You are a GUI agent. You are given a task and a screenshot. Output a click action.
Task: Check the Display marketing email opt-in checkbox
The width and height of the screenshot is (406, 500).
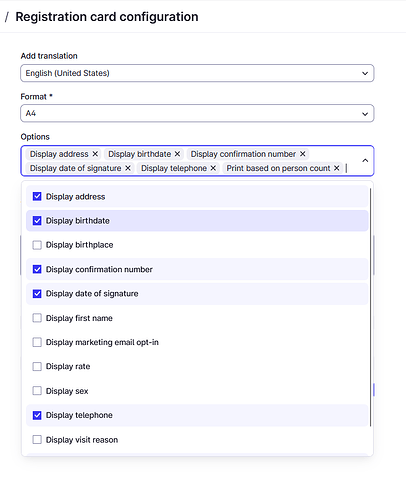point(37,342)
